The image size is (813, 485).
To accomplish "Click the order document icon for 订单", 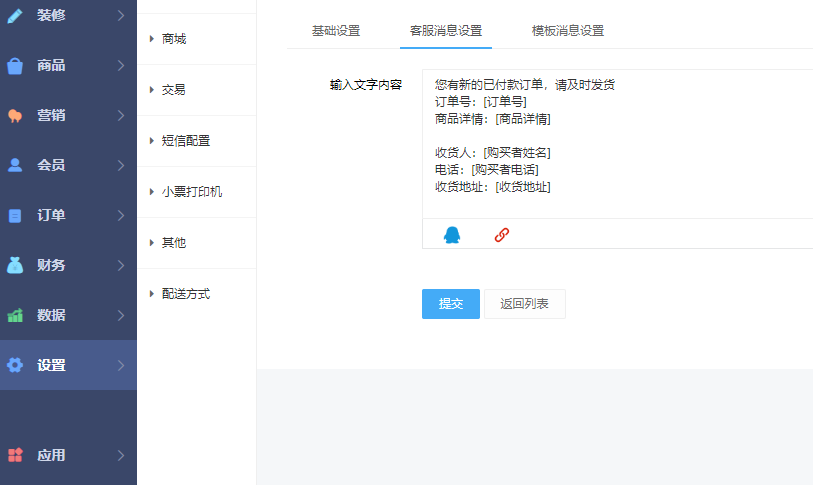I will click(15, 215).
